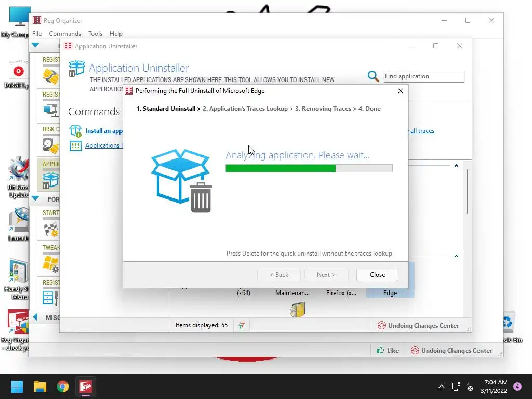Select the Edge application tile

390,292
